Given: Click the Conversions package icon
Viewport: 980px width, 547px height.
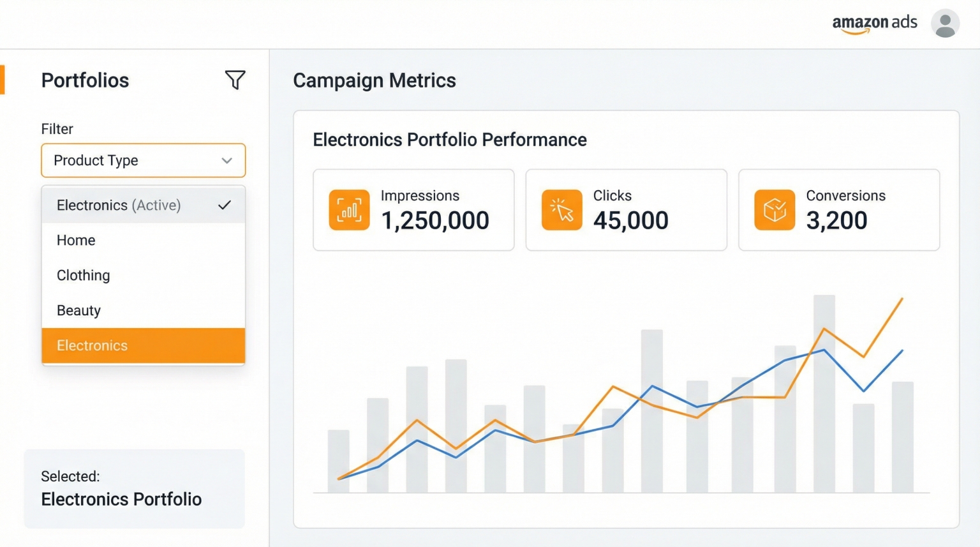Looking at the screenshot, I should (x=774, y=209).
